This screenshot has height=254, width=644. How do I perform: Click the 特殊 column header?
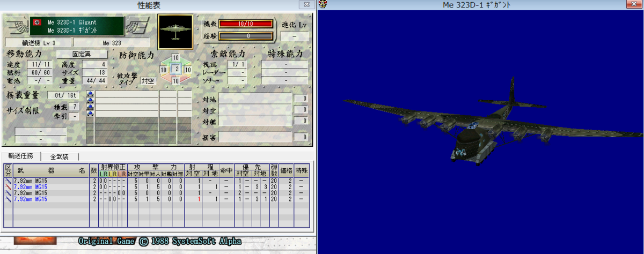pyautogui.click(x=303, y=170)
